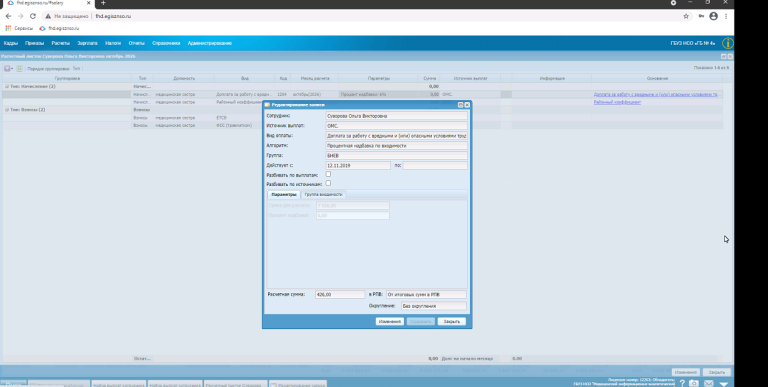Open the Районный коэффициент link
The height and width of the screenshot is (387, 768).
[x=617, y=102]
